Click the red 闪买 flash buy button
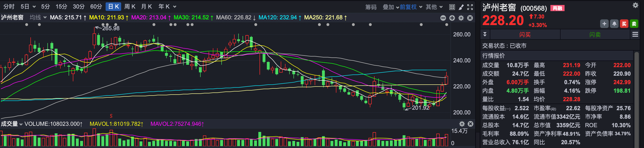The width and height of the screenshot is (644, 148). point(525,34)
